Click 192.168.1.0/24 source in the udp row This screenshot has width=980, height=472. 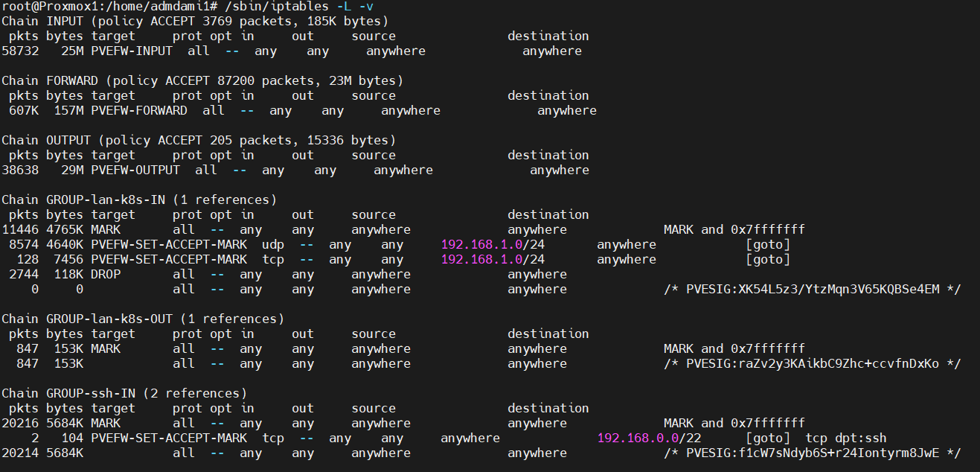coord(493,244)
